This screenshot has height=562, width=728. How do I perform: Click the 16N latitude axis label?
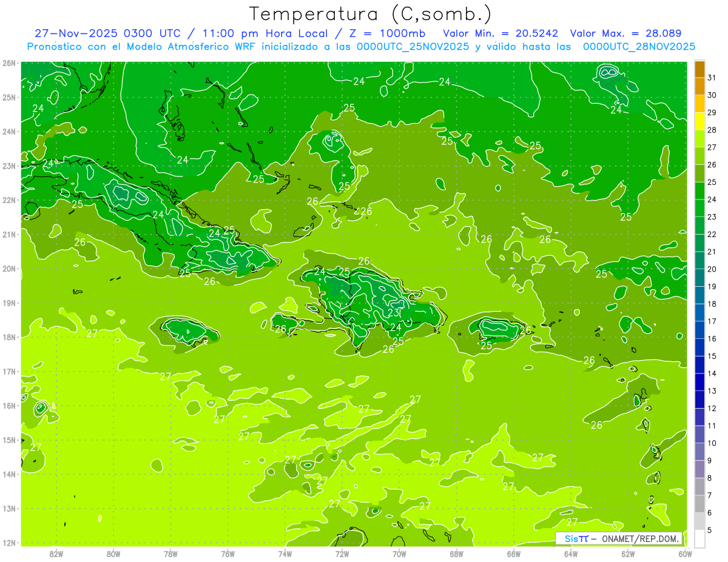[8, 406]
